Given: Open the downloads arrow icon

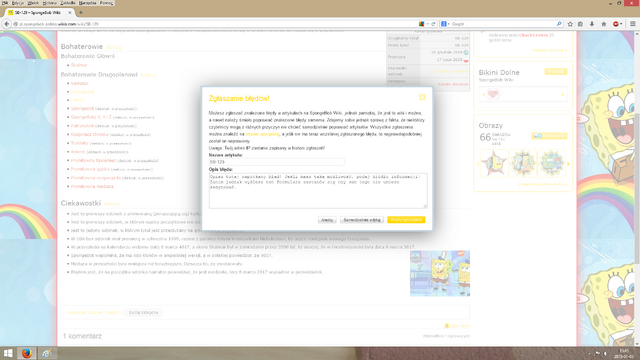Looking at the screenshot, I should point(592,24).
